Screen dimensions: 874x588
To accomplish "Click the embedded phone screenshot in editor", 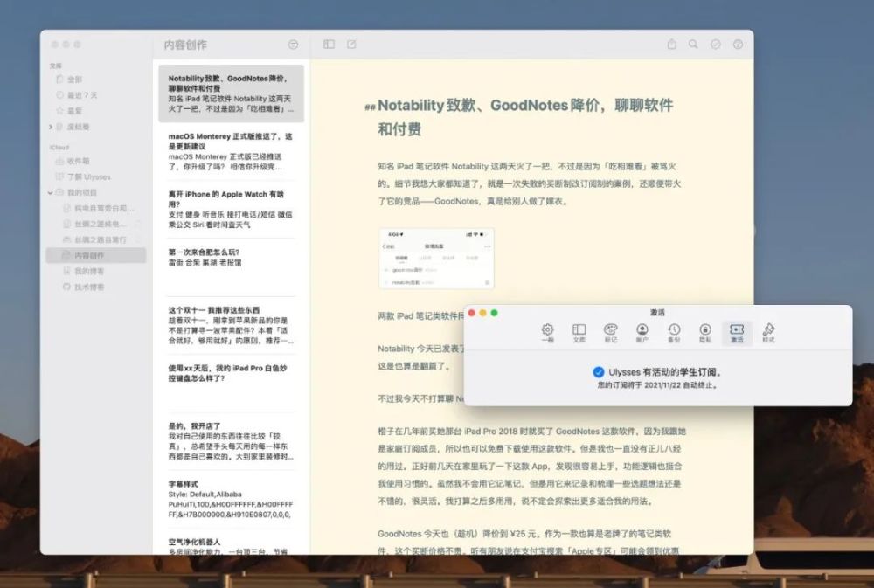I will pos(436,258).
